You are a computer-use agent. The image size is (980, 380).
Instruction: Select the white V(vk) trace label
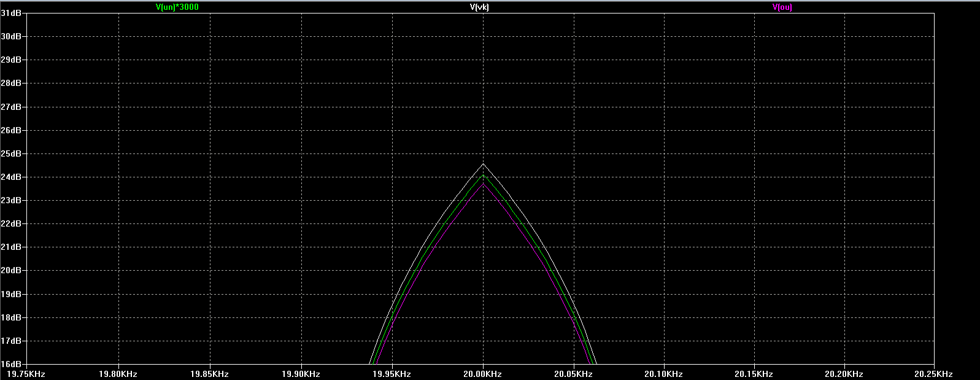click(479, 7)
